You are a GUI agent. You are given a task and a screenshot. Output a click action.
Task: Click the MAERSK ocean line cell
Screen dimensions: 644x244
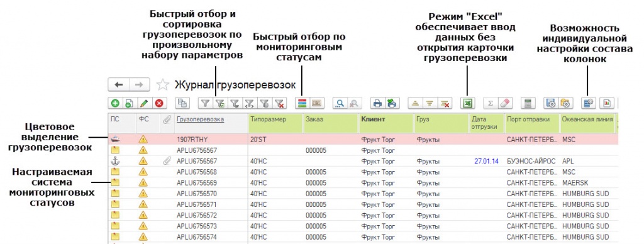tap(575, 182)
